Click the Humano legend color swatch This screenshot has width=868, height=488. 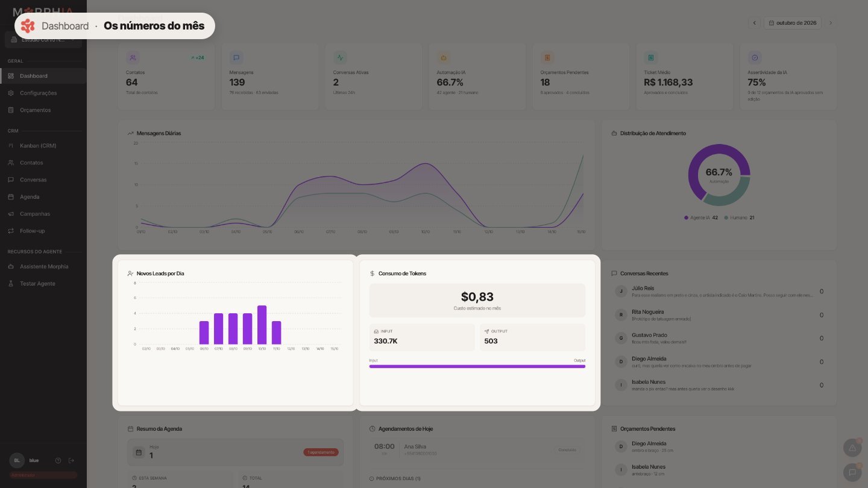(726, 217)
